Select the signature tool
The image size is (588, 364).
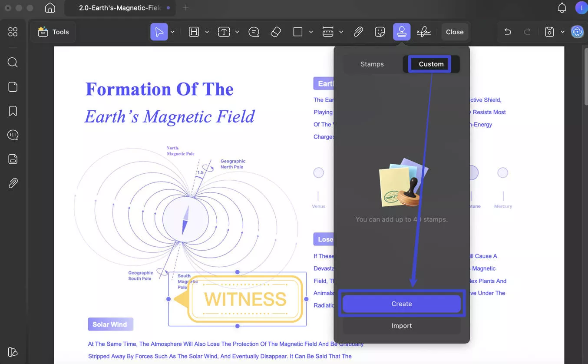[423, 31]
